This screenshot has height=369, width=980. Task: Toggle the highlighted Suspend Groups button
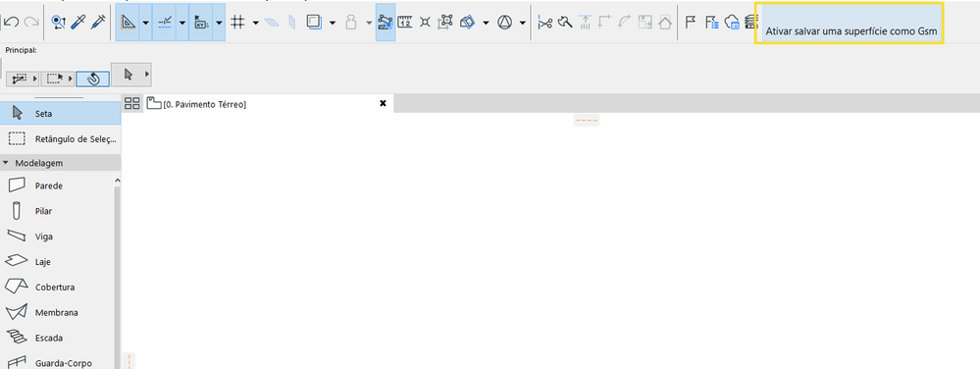pyautogui.click(x=386, y=23)
